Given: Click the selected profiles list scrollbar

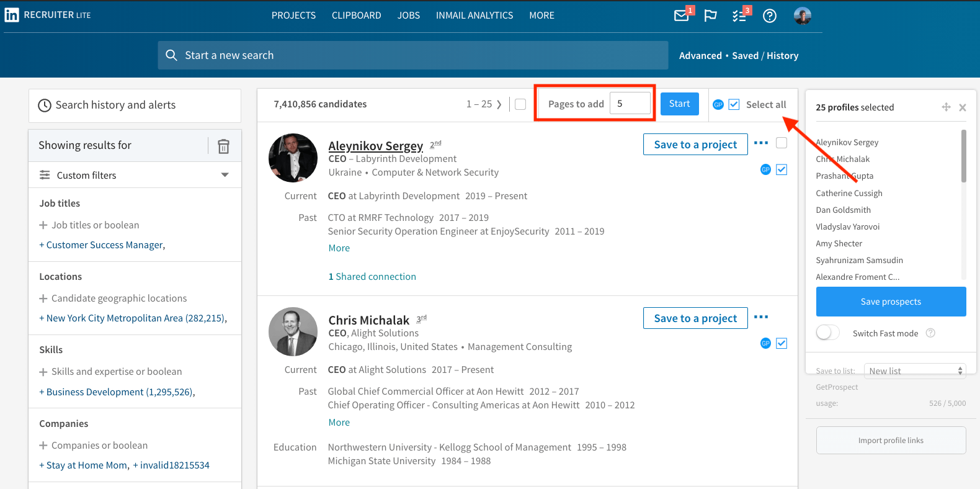Looking at the screenshot, I should [x=963, y=156].
